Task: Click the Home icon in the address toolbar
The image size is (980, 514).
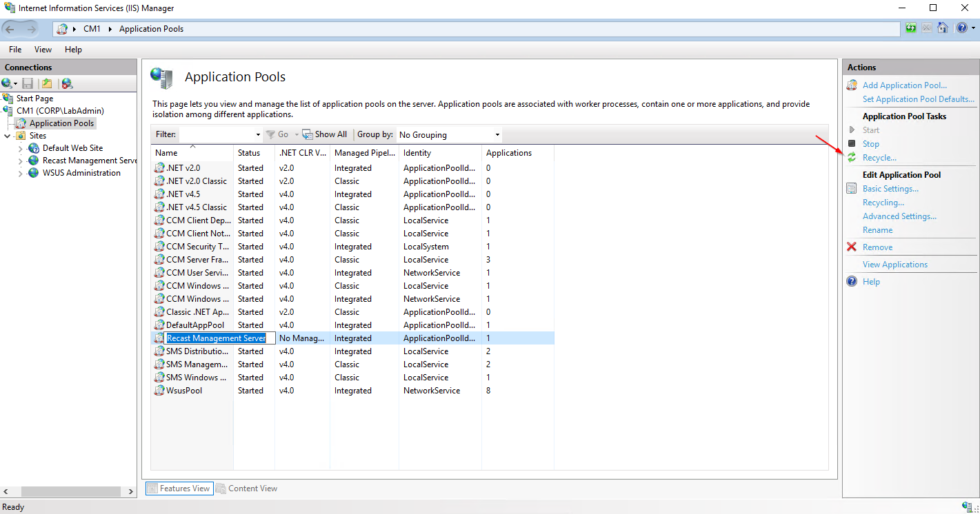Action: [941, 28]
